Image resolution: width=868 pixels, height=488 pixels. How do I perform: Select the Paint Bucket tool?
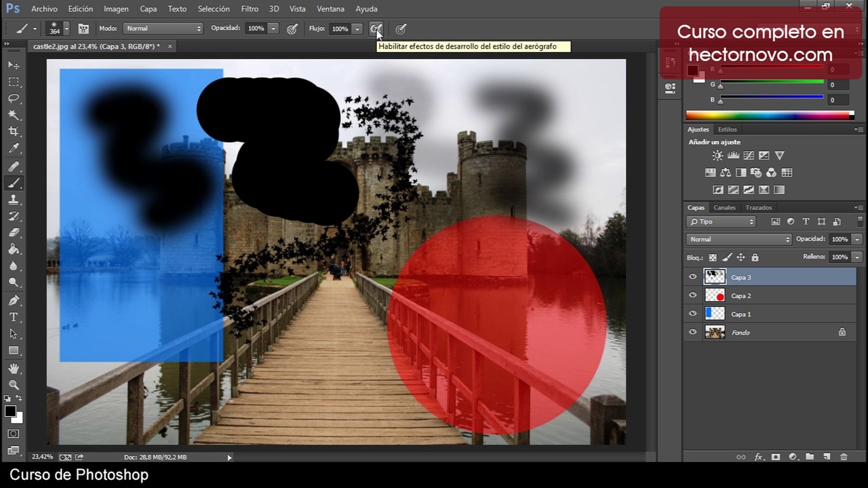pos(14,250)
